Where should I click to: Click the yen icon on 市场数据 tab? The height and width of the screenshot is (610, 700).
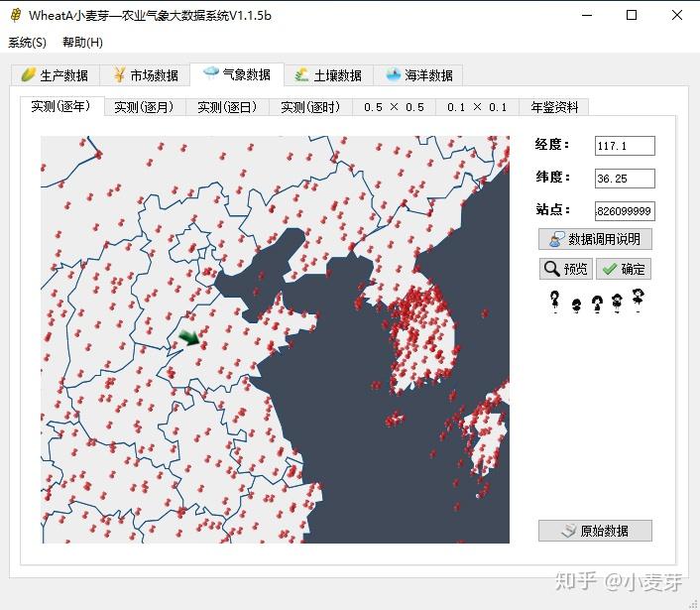[x=119, y=74]
